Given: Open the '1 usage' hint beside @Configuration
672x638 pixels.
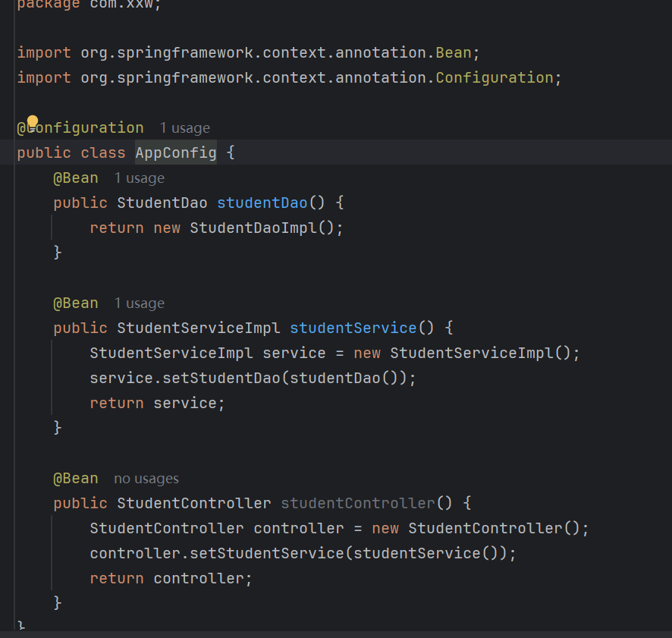Looking at the screenshot, I should [185, 128].
